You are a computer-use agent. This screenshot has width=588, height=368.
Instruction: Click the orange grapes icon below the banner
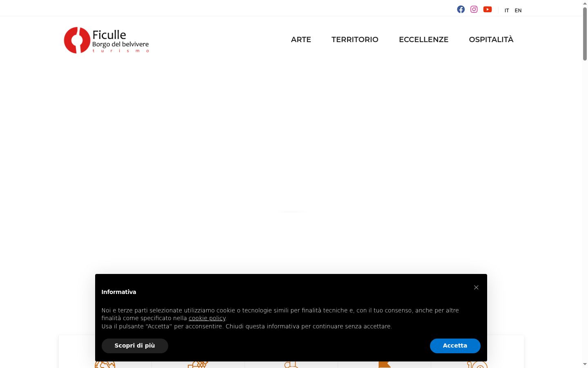pos(198,365)
